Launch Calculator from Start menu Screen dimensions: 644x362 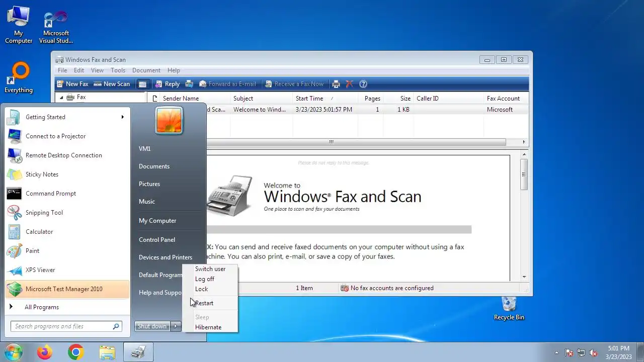pyautogui.click(x=66, y=232)
